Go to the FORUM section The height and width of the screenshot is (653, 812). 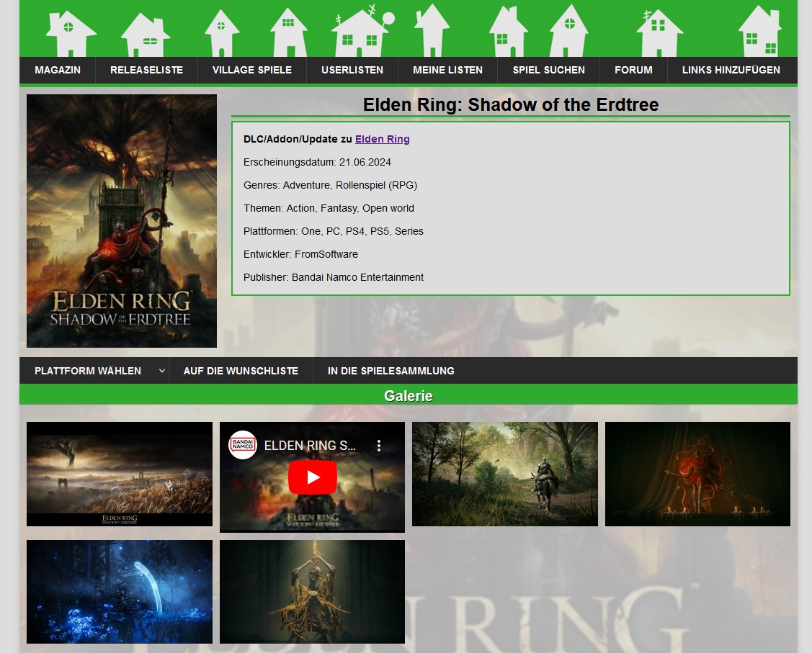point(633,70)
